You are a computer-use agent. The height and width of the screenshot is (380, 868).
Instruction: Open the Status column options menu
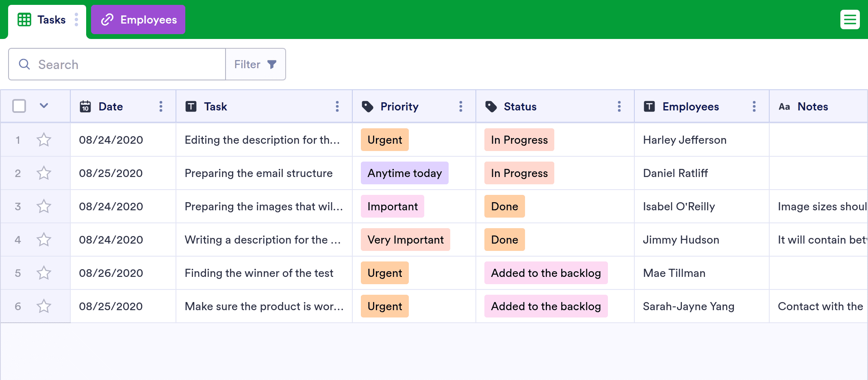[619, 106]
